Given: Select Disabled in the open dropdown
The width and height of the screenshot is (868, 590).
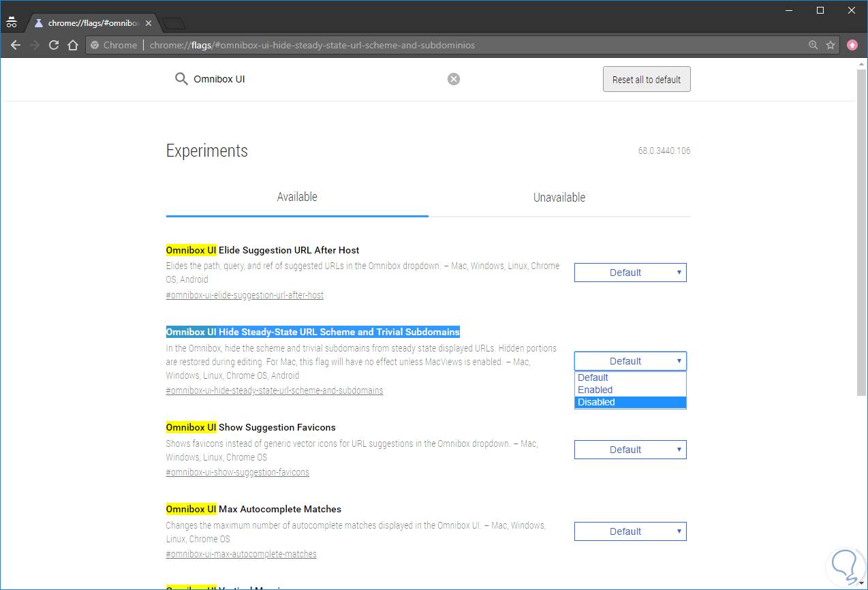Looking at the screenshot, I should (630, 402).
